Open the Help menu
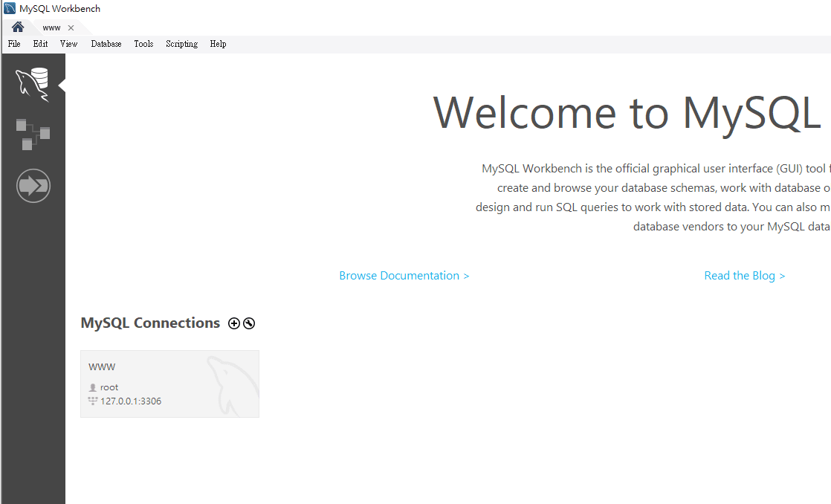 (x=218, y=44)
